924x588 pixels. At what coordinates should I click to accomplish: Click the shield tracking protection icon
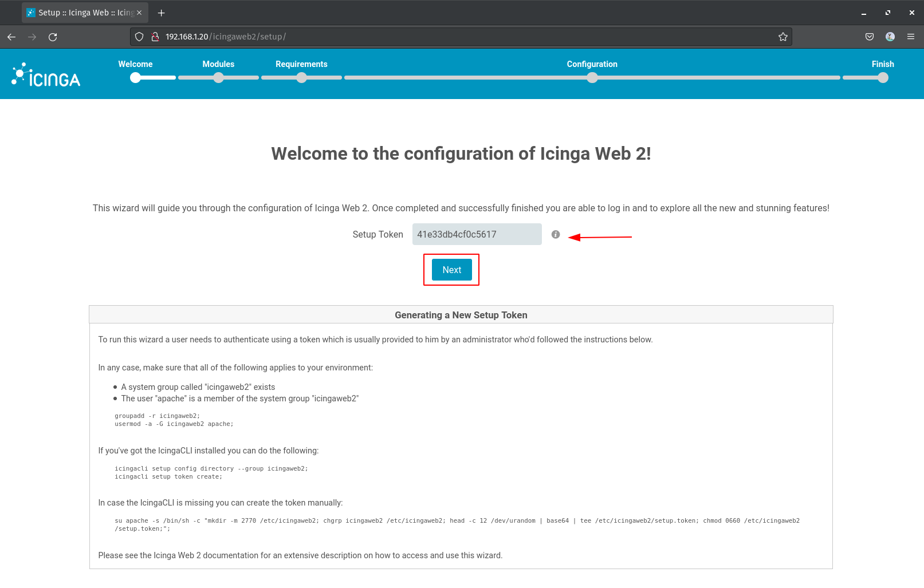point(139,37)
